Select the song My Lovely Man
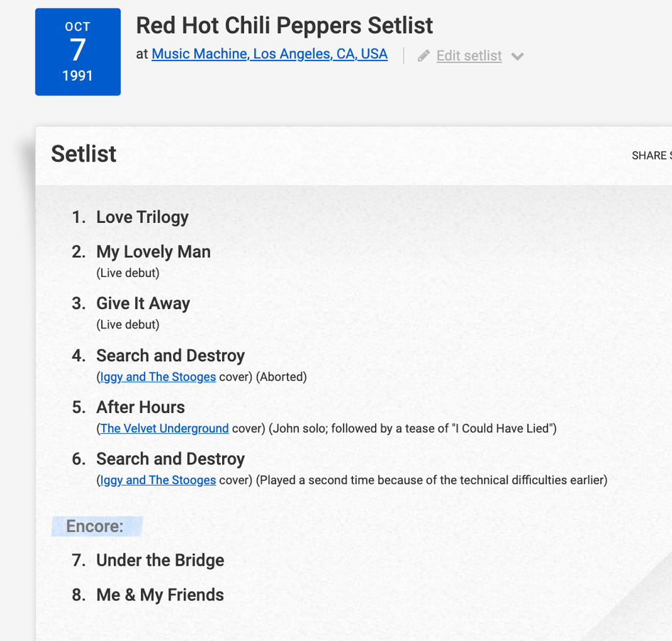Image resolution: width=672 pixels, height=641 pixels. click(x=153, y=251)
